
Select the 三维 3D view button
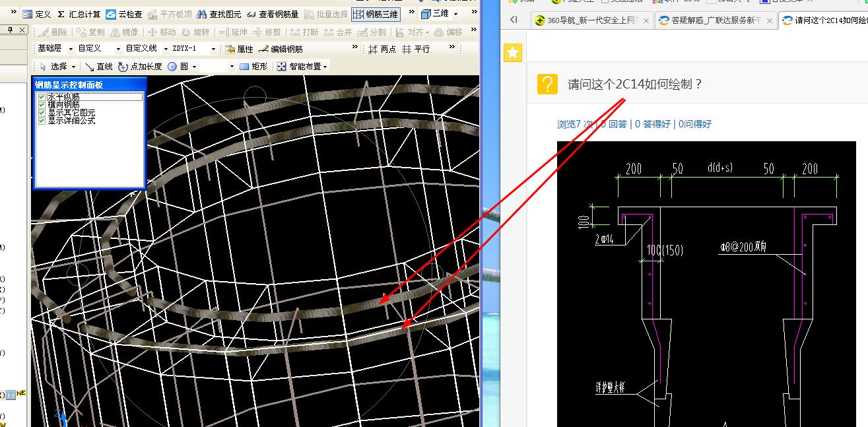[x=434, y=15]
